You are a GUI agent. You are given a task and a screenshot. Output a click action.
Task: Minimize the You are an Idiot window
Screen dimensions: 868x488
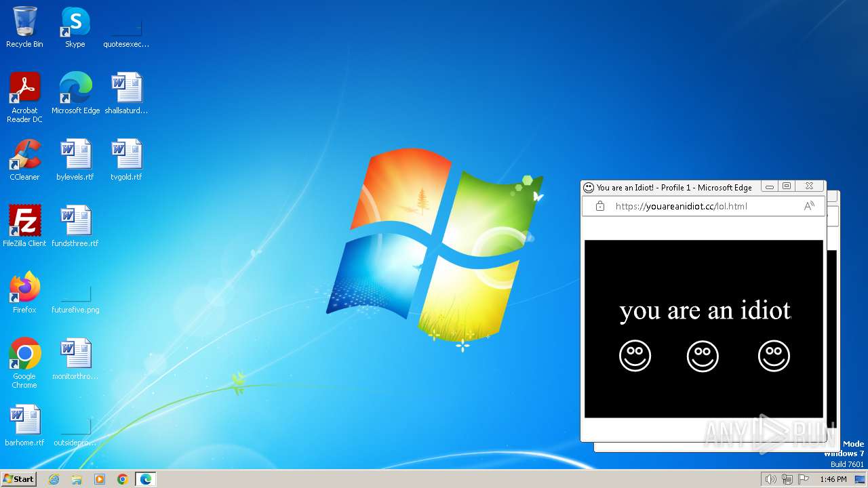(770, 186)
